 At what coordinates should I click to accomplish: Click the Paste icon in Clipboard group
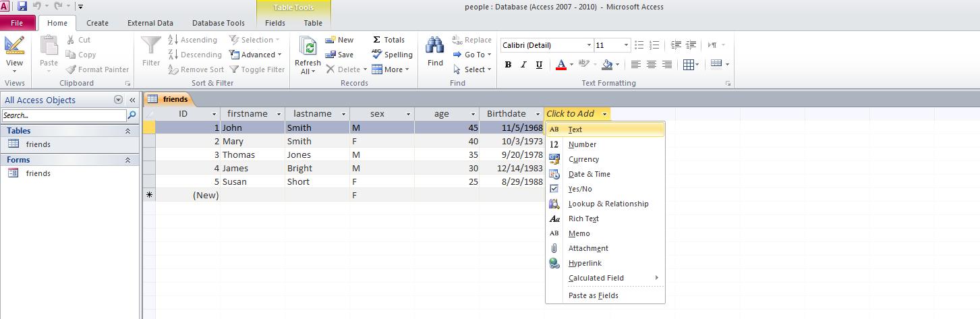click(x=49, y=46)
